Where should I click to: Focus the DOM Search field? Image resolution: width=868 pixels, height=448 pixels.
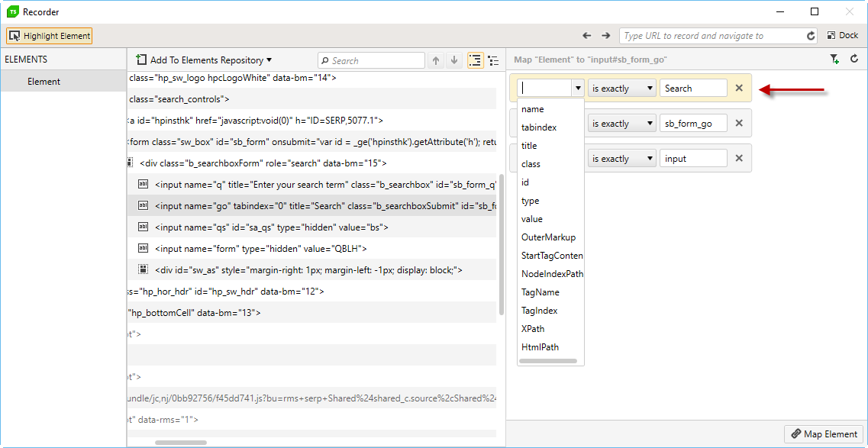(372, 60)
